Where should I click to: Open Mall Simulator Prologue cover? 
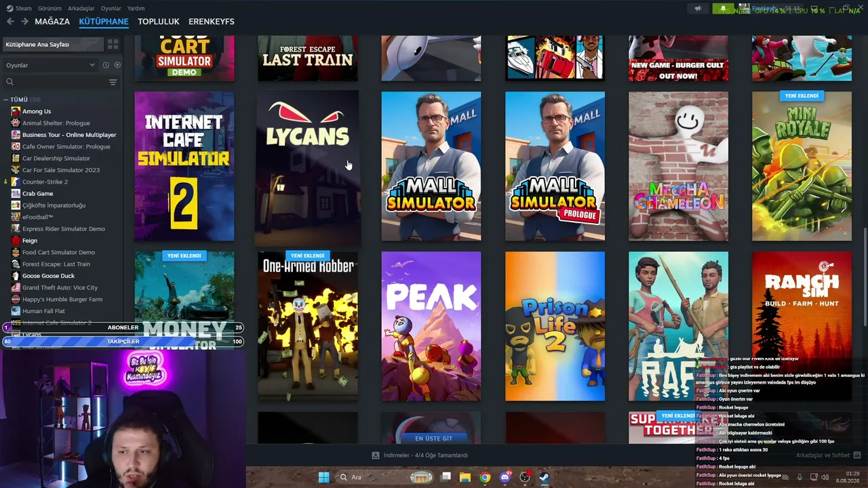(x=555, y=166)
